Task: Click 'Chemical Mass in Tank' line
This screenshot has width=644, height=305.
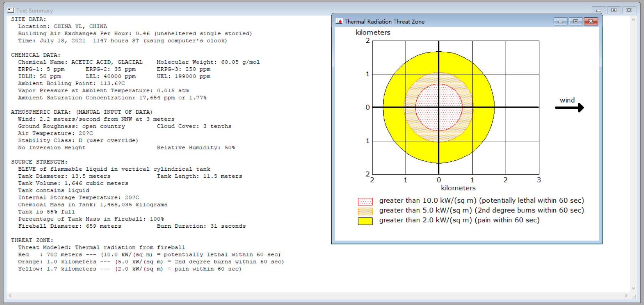Action: [93, 205]
